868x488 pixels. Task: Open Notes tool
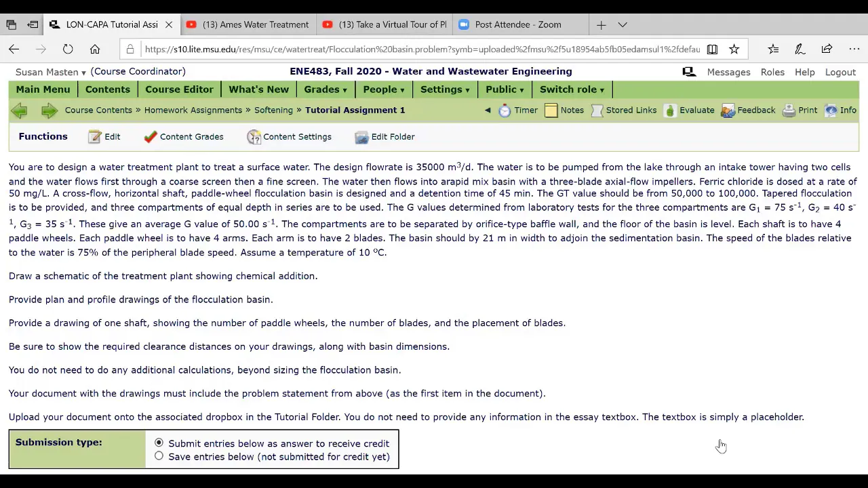pyautogui.click(x=564, y=110)
